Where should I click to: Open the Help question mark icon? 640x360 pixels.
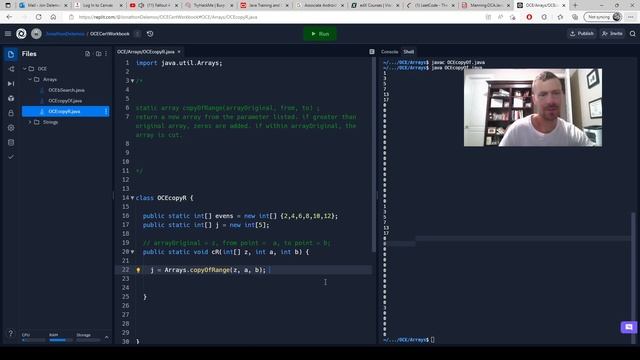click(x=11, y=333)
